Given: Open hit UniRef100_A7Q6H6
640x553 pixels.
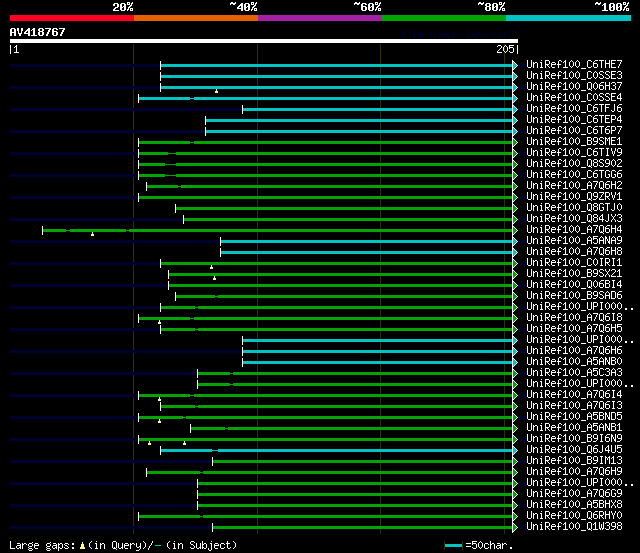Looking at the screenshot, I should point(574,351).
